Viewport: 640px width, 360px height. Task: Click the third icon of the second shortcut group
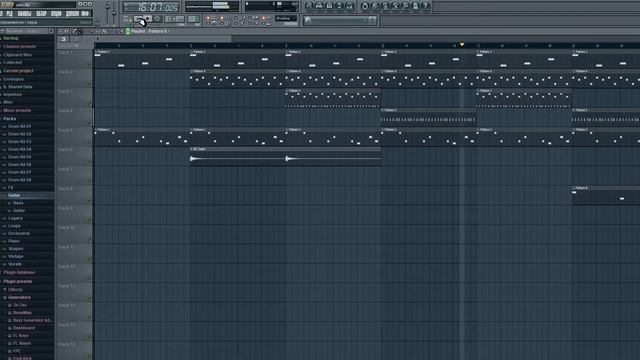click(385, 6)
